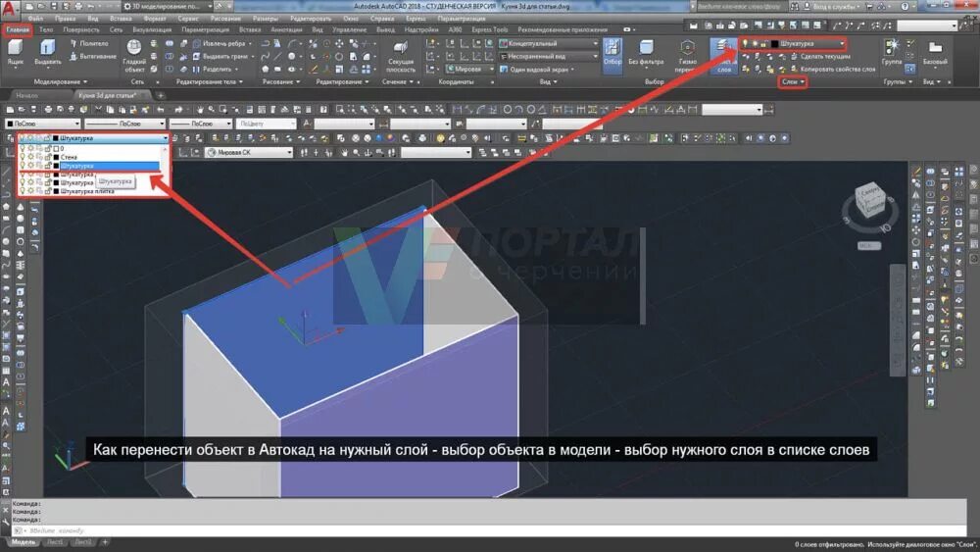Open the Главная ribbon tab

[18, 29]
